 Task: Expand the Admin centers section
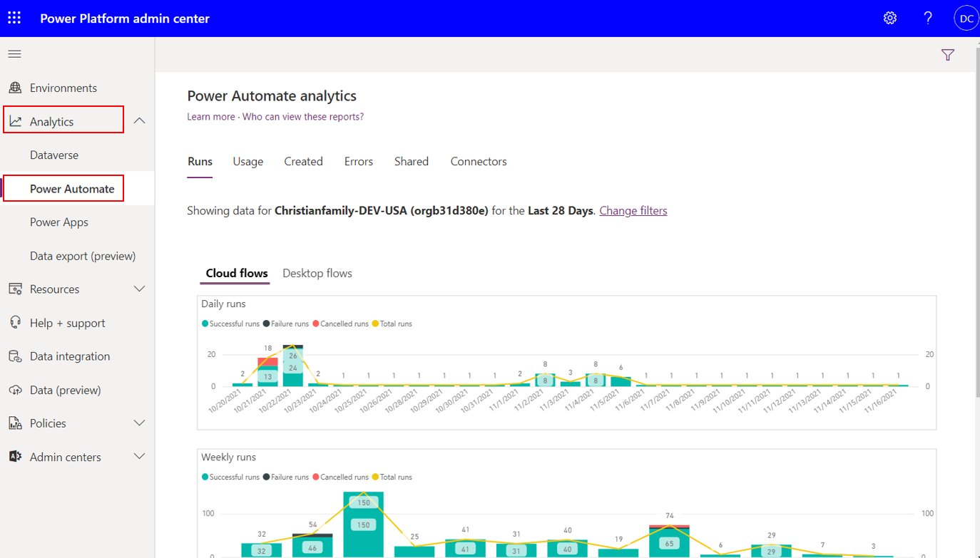point(140,456)
